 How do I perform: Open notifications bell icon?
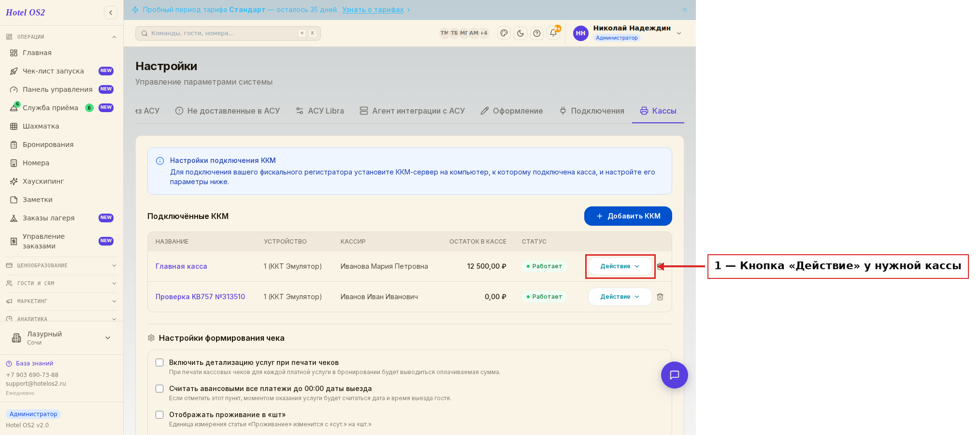coord(553,33)
